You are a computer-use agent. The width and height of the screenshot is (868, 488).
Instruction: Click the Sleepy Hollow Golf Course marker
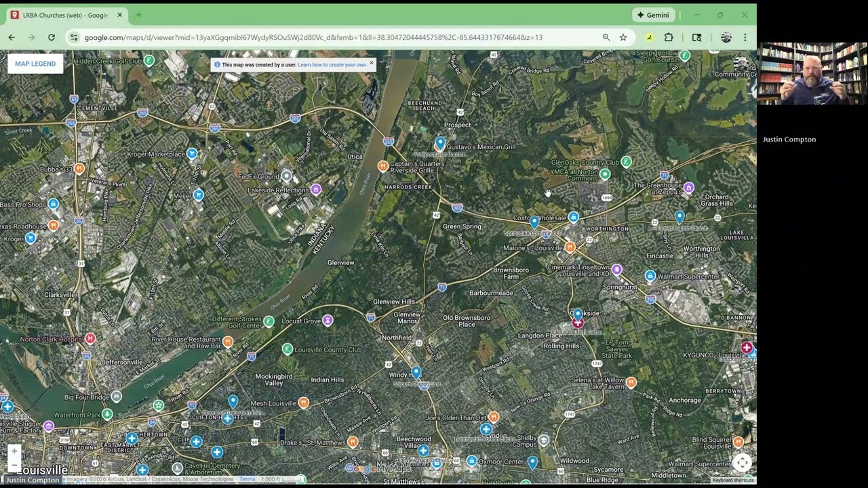point(685,56)
